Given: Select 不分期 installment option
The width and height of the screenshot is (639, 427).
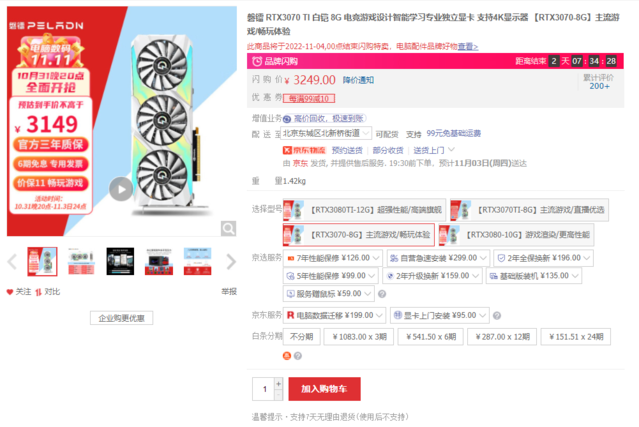Looking at the screenshot, I should coord(302,337).
